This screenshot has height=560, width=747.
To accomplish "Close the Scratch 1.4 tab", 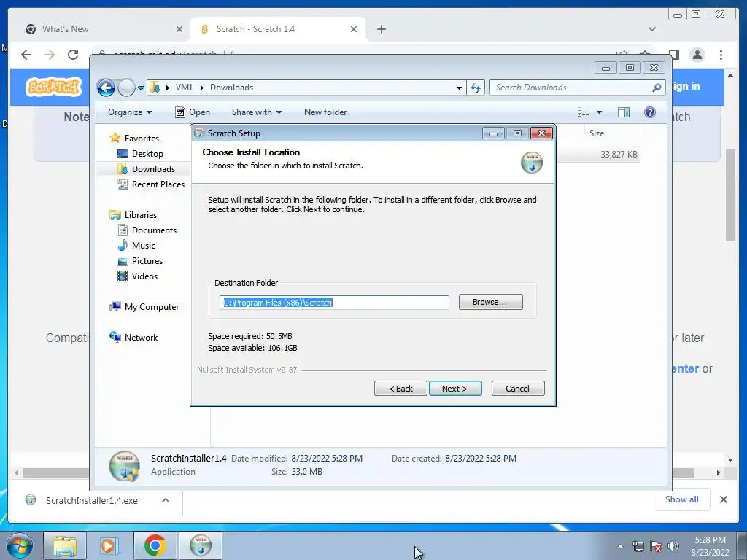I will pyautogui.click(x=354, y=29).
